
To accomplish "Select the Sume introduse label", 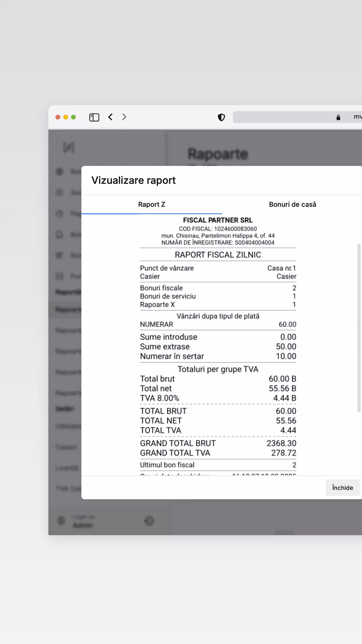I will pyautogui.click(x=169, y=337).
